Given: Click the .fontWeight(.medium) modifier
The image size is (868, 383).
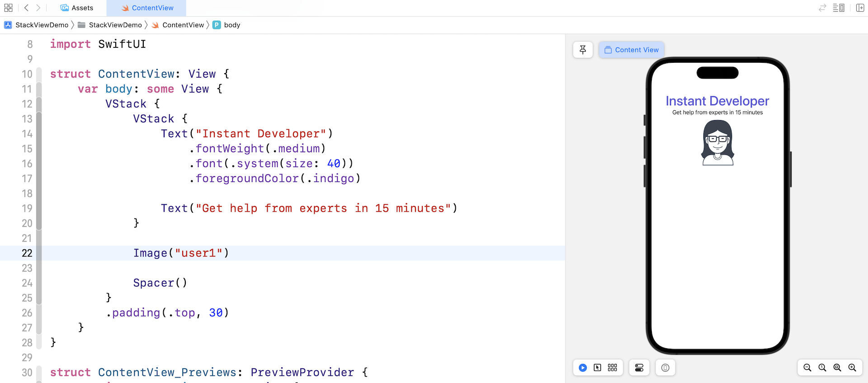Looking at the screenshot, I should coord(257,149).
